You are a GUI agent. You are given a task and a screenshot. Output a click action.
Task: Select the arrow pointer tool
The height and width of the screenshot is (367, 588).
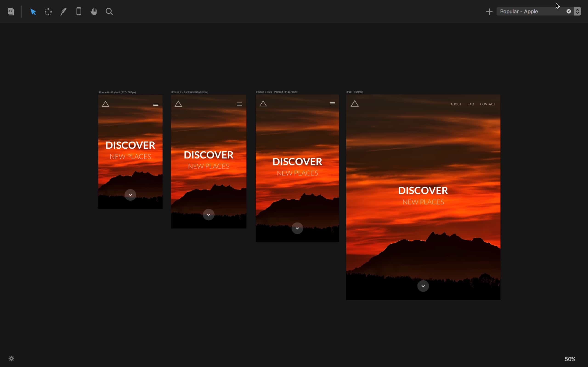pyautogui.click(x=33, y=12)
